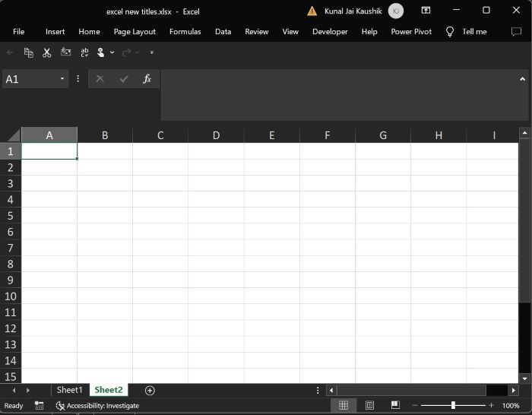The image size is (532, 415).
Task: Select column C header
Action: [160, 135]
